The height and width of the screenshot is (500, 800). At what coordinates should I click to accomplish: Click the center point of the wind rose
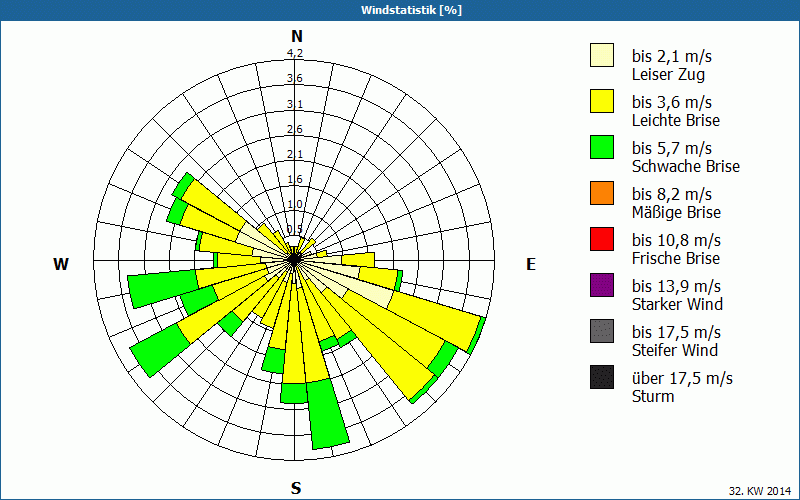tap(295, 259)
